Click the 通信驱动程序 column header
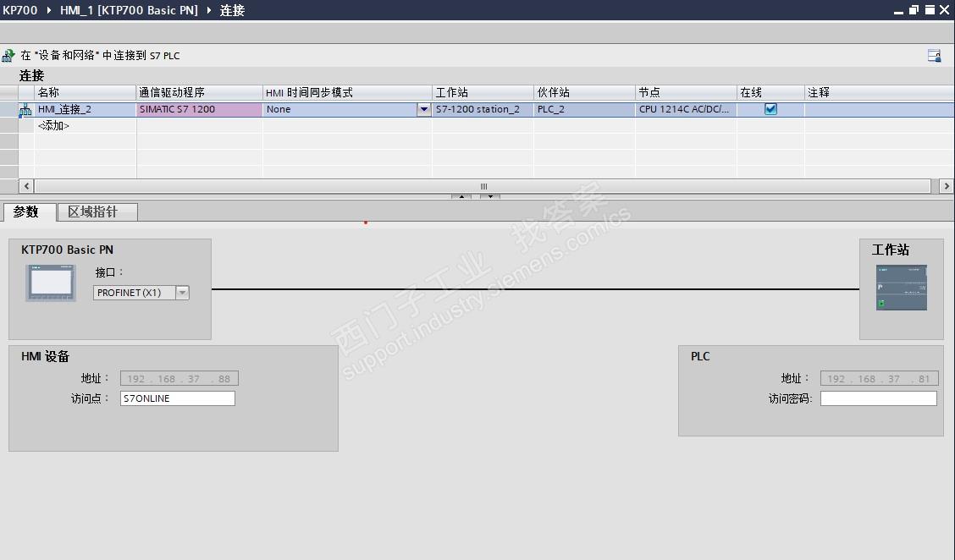 [199, 92]
